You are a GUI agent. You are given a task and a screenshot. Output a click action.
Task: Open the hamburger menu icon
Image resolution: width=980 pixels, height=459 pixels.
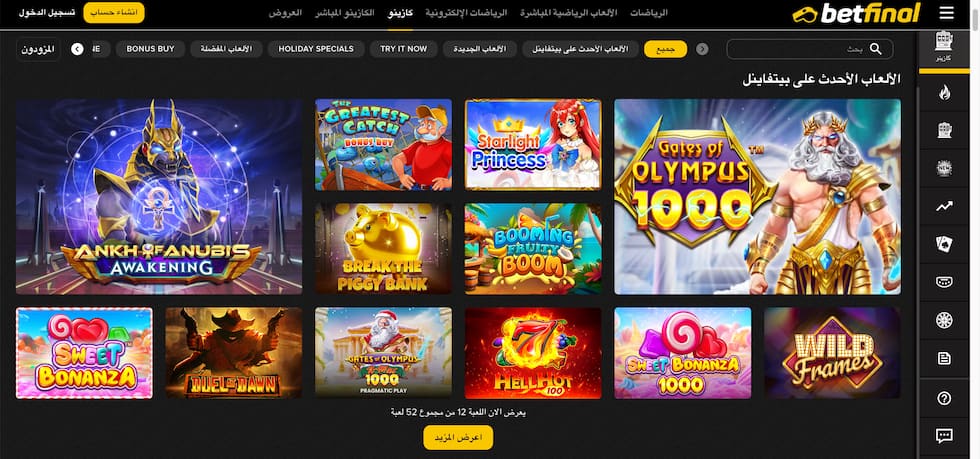pyautogui.click(x=947, y=13)
